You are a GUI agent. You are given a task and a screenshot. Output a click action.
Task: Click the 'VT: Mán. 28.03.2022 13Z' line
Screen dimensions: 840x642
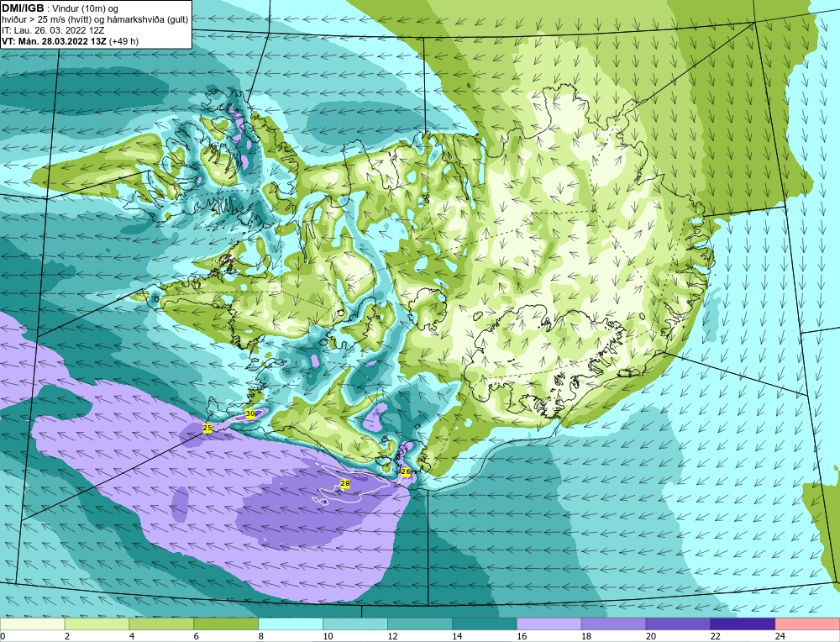55,41
